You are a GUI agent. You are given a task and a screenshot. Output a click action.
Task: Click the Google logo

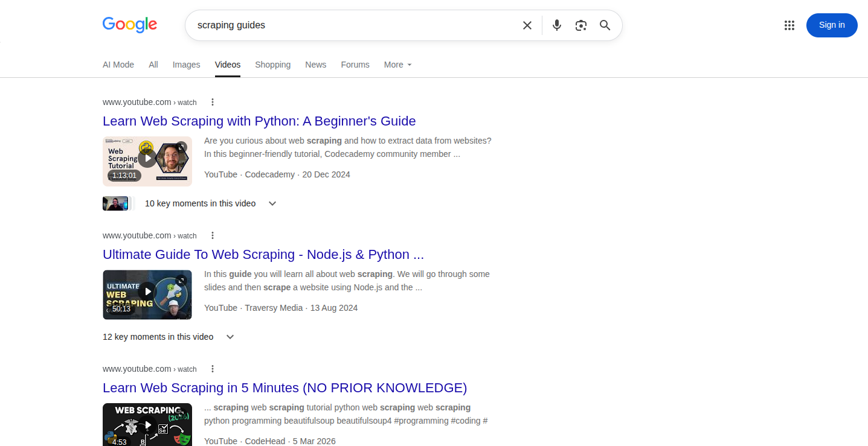[130, 25]
